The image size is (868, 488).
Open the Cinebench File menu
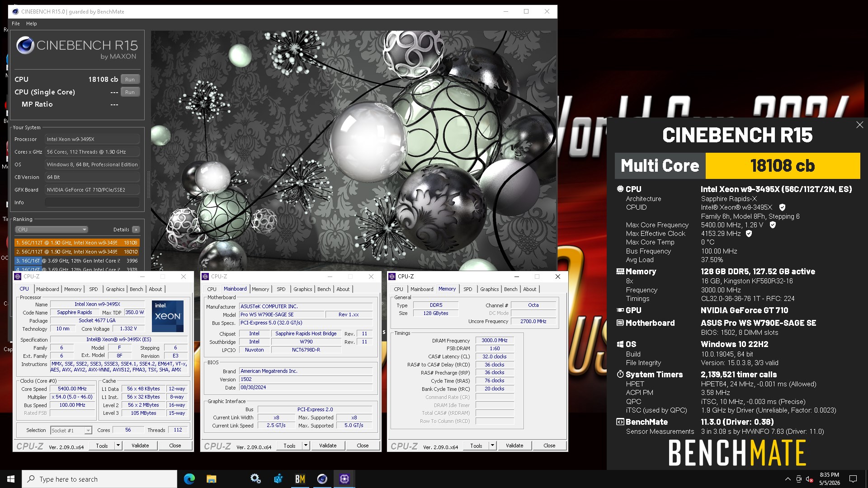(16, 23)
